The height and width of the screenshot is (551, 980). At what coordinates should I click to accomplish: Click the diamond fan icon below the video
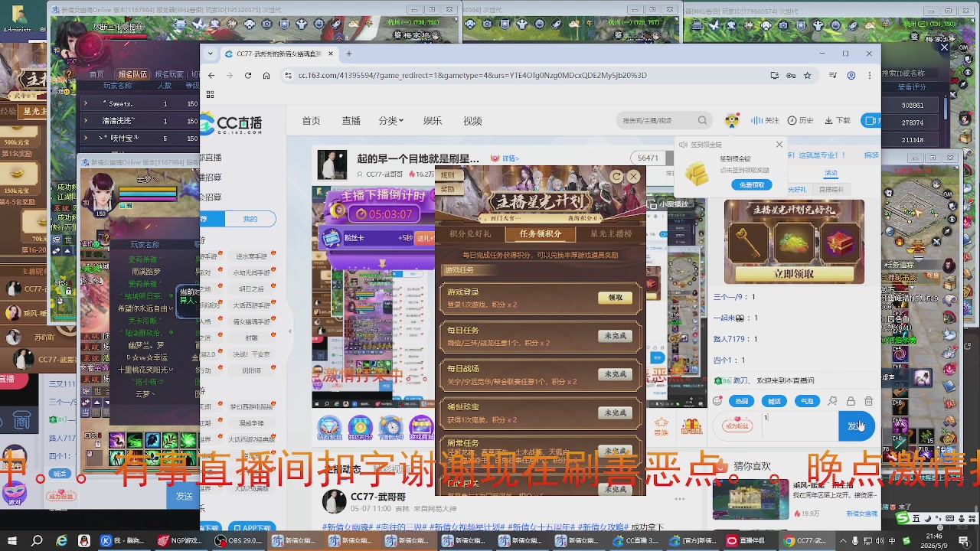tap(329, 428)
